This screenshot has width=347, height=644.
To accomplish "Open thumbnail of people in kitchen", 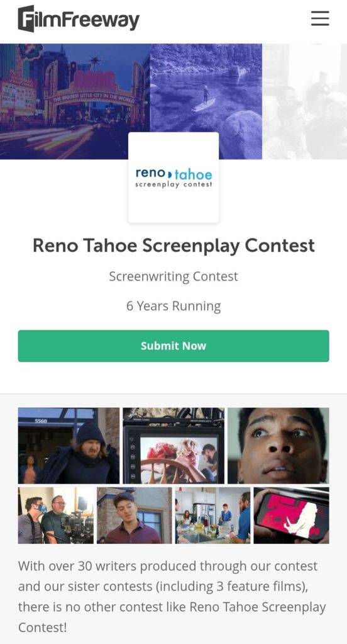I will click(213, 516).
